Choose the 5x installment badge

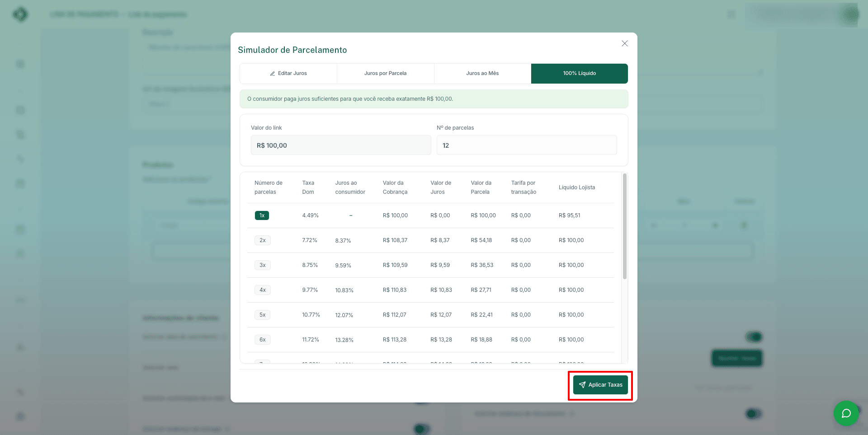click(262, 315)
